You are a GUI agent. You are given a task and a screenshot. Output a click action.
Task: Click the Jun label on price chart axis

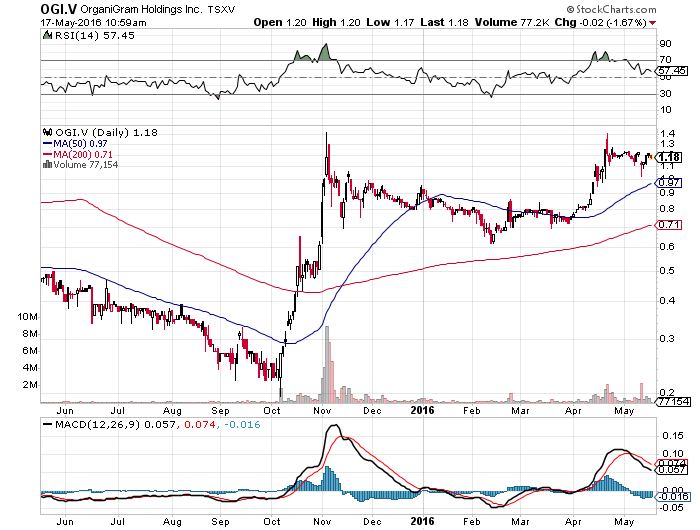[x=65, y=411]
